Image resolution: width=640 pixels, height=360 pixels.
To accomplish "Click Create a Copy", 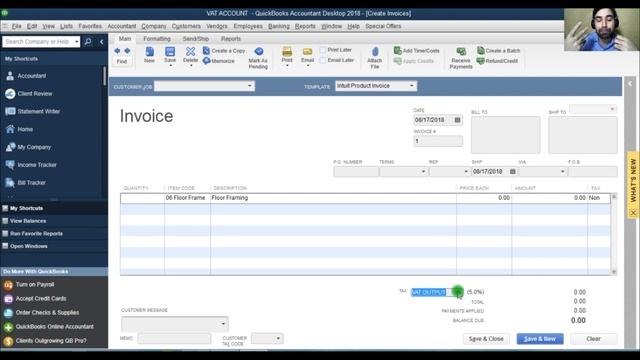I will 224,51.
